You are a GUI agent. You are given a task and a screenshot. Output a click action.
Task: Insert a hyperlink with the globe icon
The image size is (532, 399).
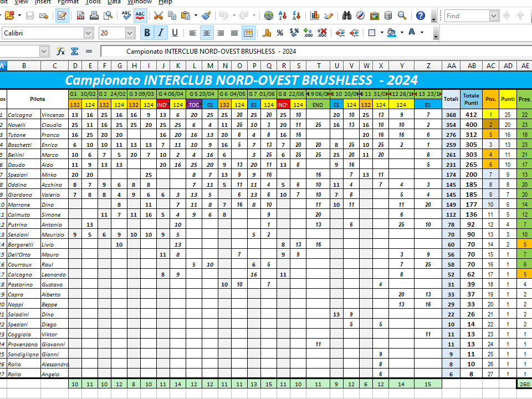coord(269,16)
